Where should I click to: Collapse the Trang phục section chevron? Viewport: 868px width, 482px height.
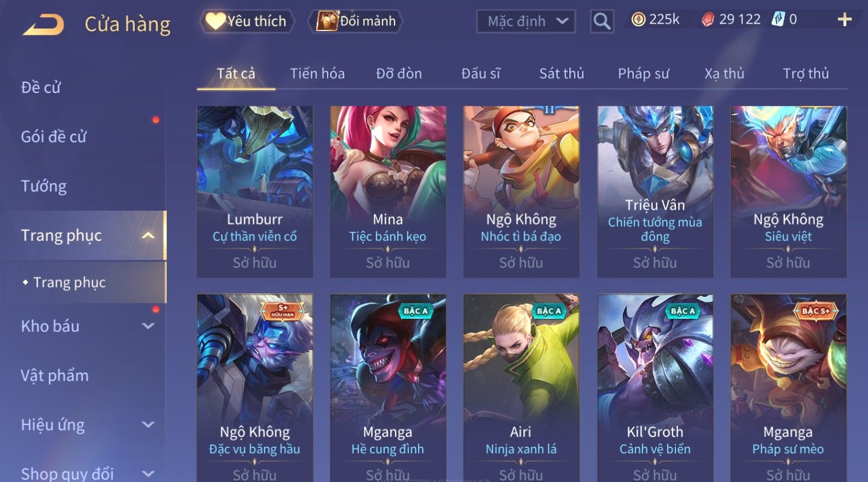[148, 236]
